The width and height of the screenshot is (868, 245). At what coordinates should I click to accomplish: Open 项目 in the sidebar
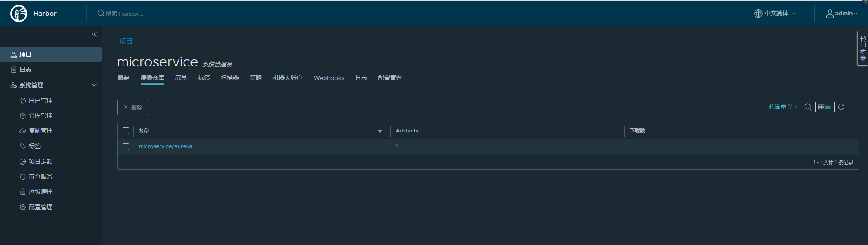coord(51,55)
